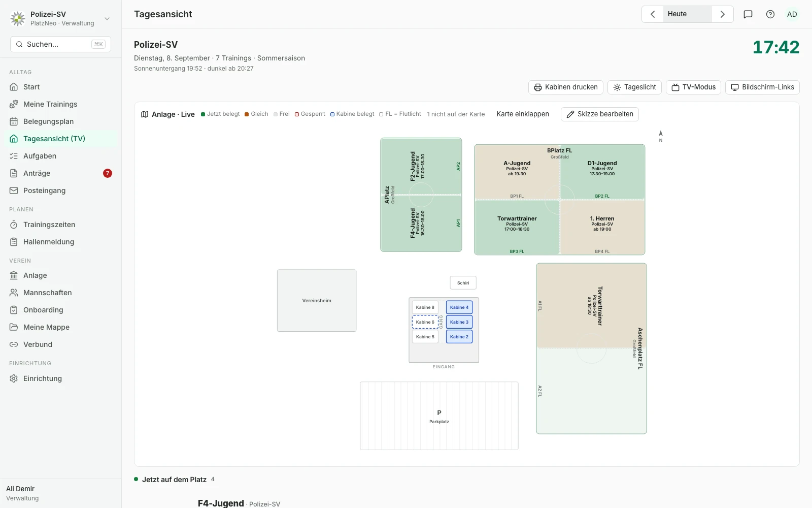Select Tagesansicht (TV) sidebar item
Screen dimensions: 812x508
[x=61, y=139]
